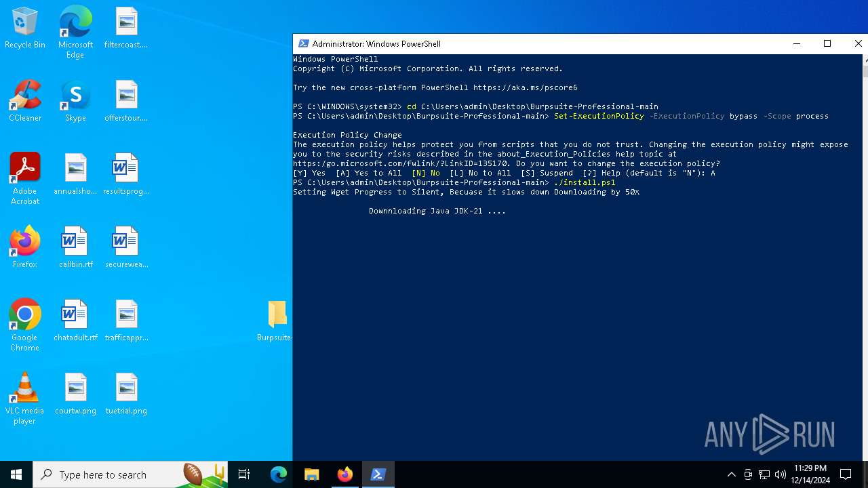The height and width of the screenshot is (488, 868).
Task: Click the 'Administrator: Windows PowerShell' title text
Action: [x=376, y=44]
